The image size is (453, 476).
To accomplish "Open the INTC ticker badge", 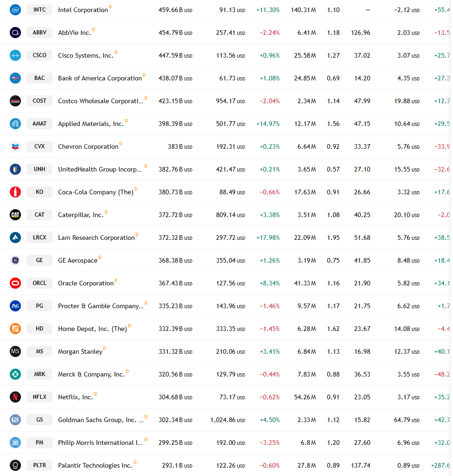I will (x=40, y=10).
